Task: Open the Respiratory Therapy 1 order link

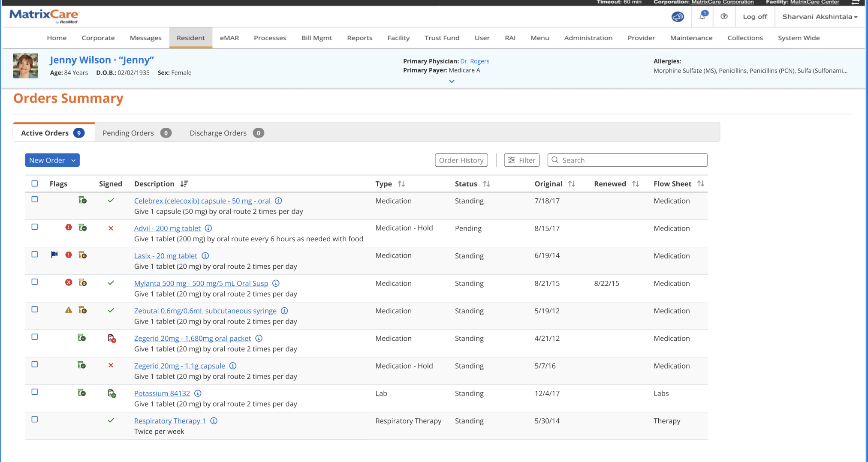Action: (170, 421)
